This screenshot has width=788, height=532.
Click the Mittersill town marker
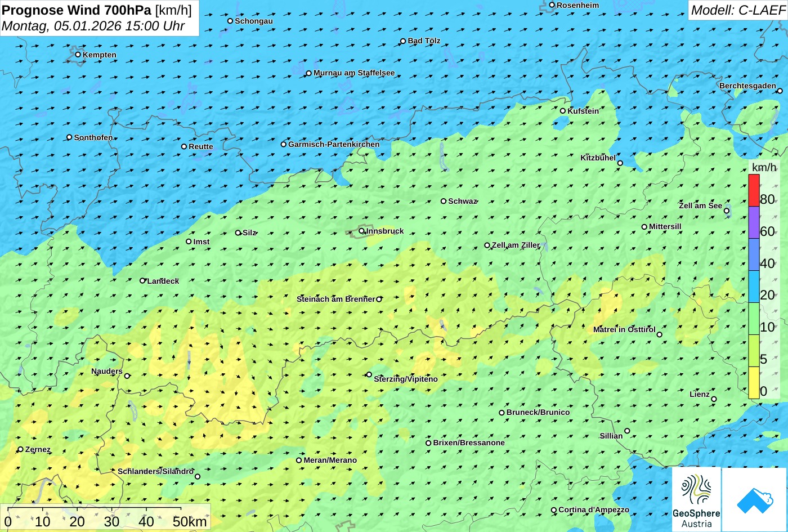coord(644,227)
